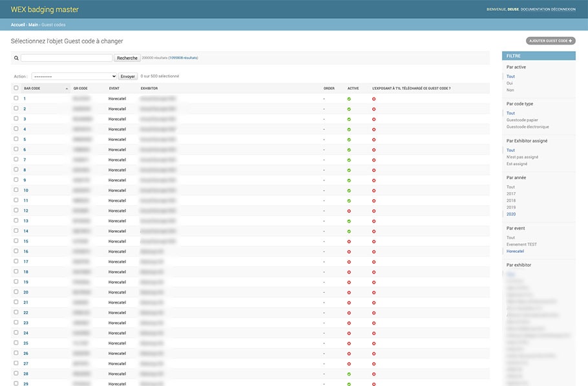Click green active checkmark for bar code 1
This screenshot has height=386, width=588.
349,99
